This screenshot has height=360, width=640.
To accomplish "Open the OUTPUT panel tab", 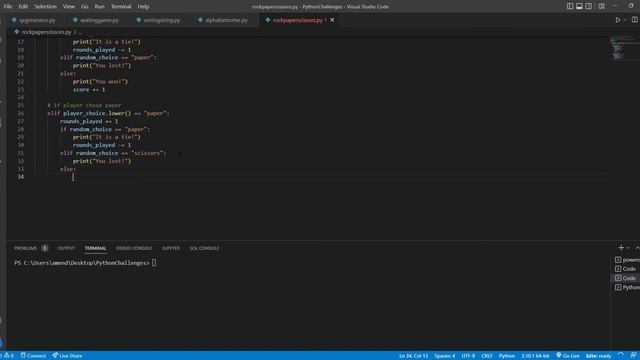I will 66,248.
